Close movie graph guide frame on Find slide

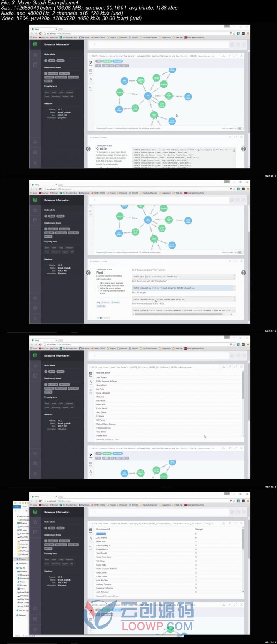tap(242, 261)
